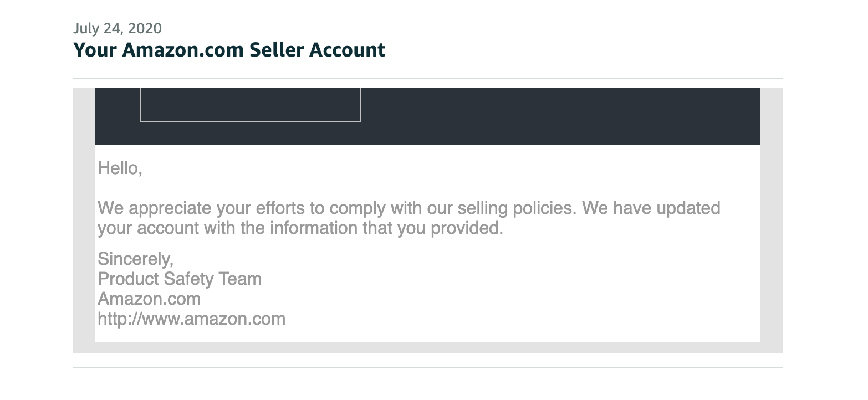Image resolution: width=868 pixels, height=400 pixels.
Task: Click the phrase "We appreciate your efforts"
Action: [202, 208]
